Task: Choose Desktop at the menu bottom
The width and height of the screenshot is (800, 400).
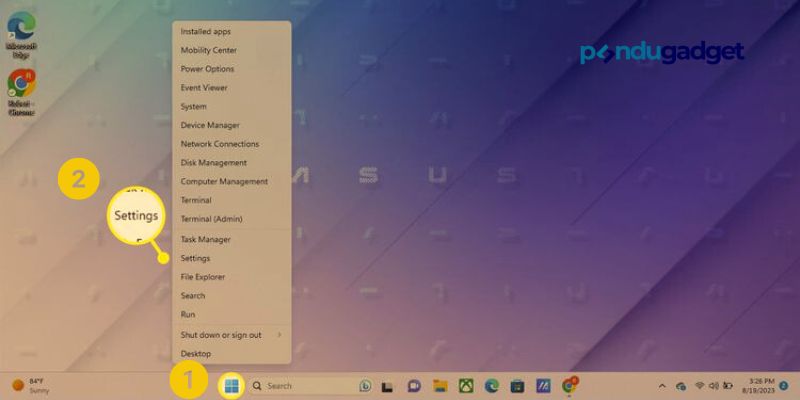Action: [x=232, y=354]
